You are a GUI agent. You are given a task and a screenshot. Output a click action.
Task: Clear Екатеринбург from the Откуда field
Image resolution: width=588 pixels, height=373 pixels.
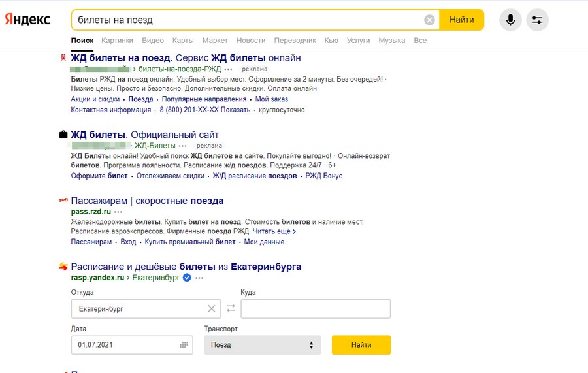(212, 308)
